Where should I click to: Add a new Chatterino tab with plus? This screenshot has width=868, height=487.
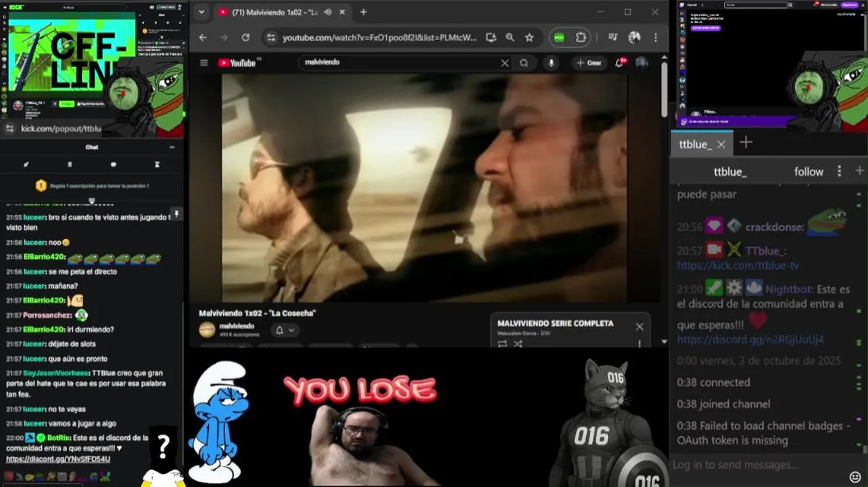click(746, 143)
